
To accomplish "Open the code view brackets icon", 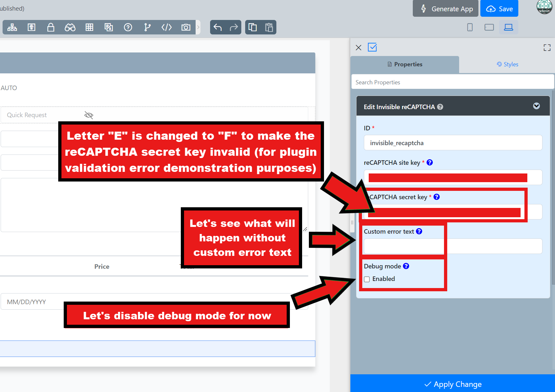I will (167, 27).
